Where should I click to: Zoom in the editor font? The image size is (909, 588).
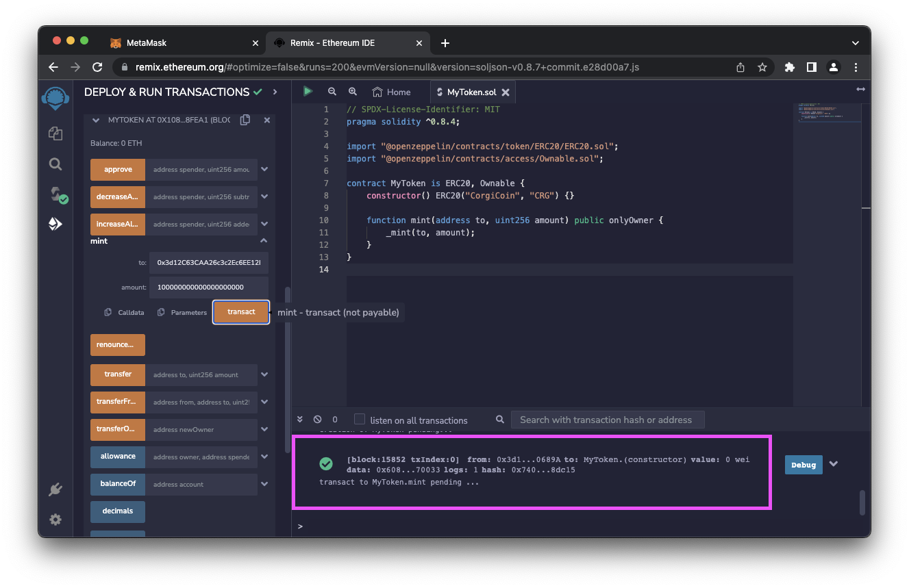click(x=353, y=92)
